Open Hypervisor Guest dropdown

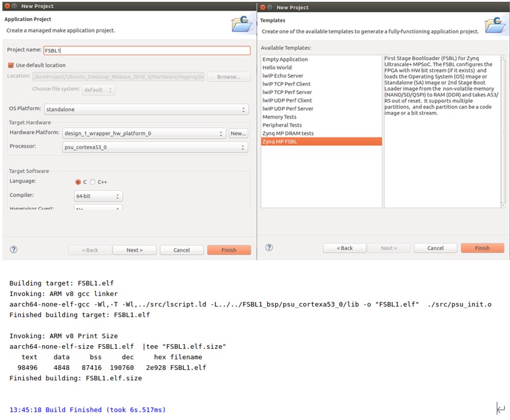(x=98, y=207)
